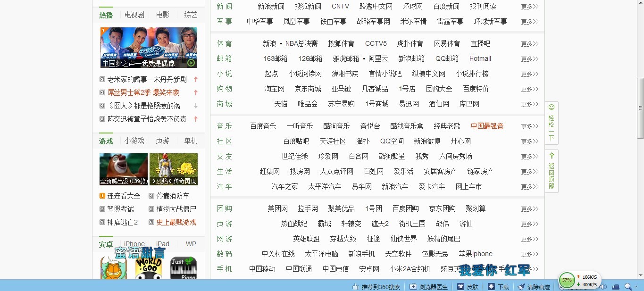Click the 轻松一下 smiley side button
This screenshot has height=291, width=644.
552,123
